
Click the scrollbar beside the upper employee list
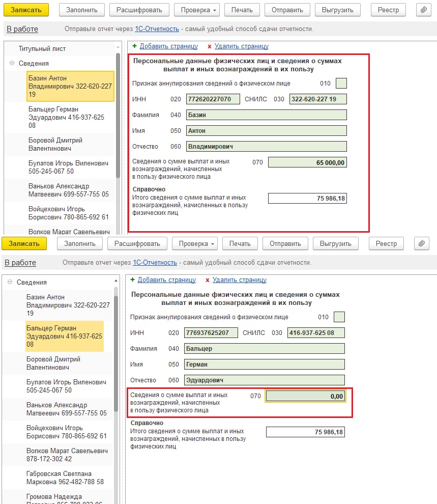(x=118, y=117)
